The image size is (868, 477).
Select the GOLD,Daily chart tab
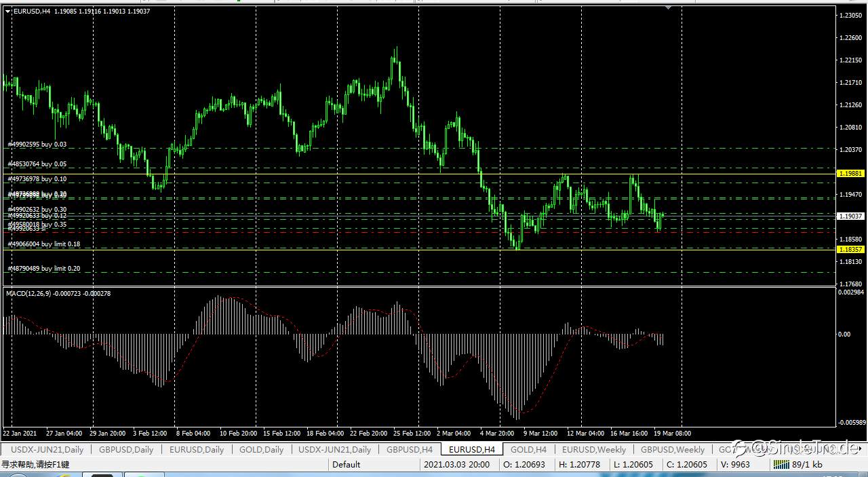coord(261,449)
